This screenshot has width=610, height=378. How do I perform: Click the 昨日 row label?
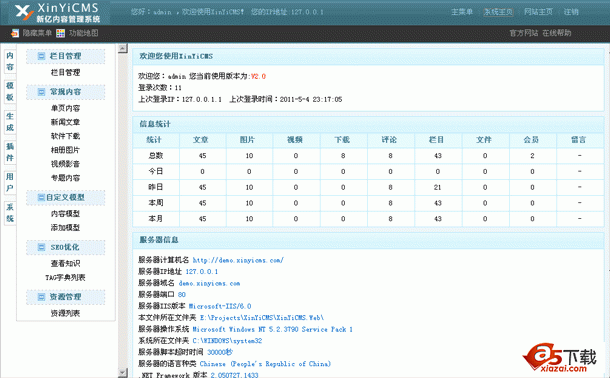point(156,187)
